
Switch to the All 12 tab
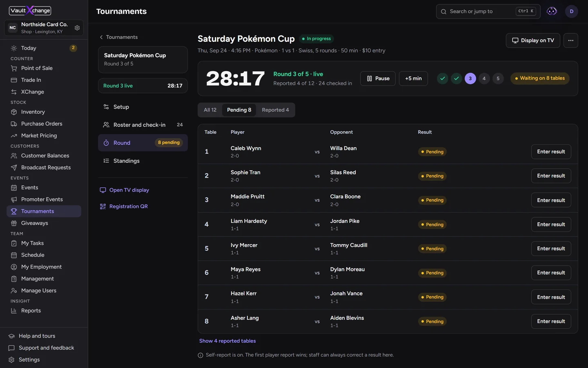click(210, 110)
